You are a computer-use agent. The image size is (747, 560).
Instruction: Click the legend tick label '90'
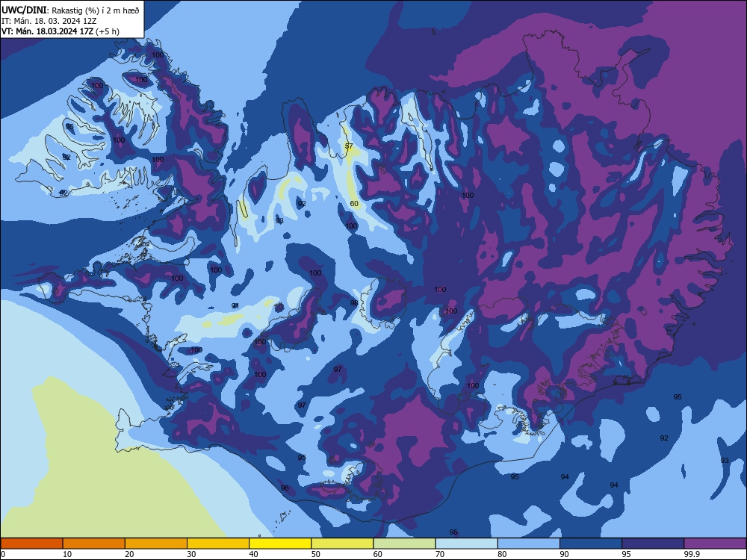564,554
